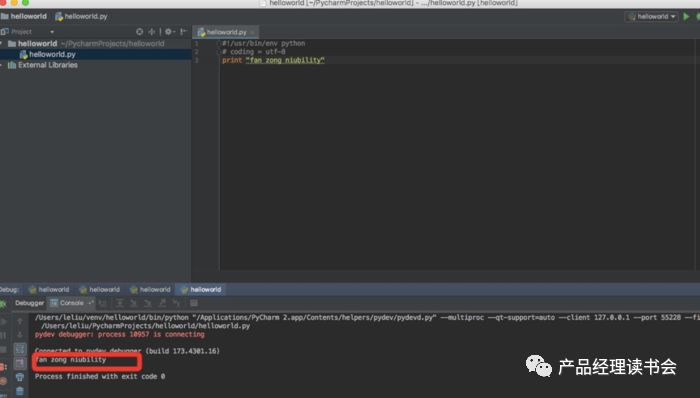Open the Evaluate Expression calculator icon

tap(194, 303)
